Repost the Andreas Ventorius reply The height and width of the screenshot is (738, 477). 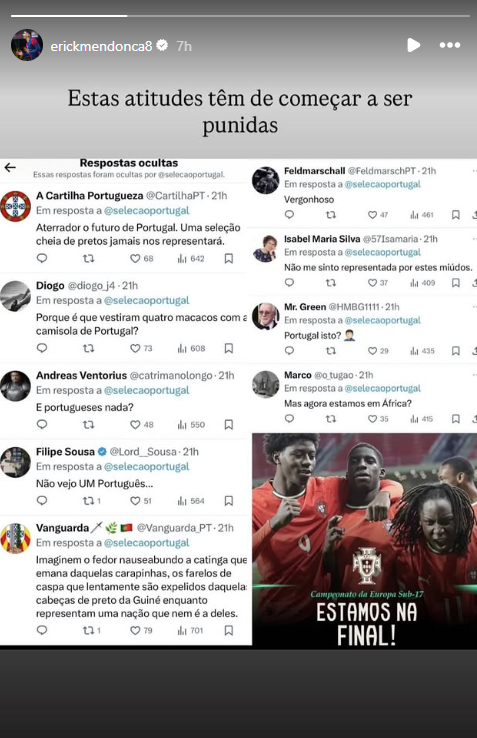tap(88, 425)
